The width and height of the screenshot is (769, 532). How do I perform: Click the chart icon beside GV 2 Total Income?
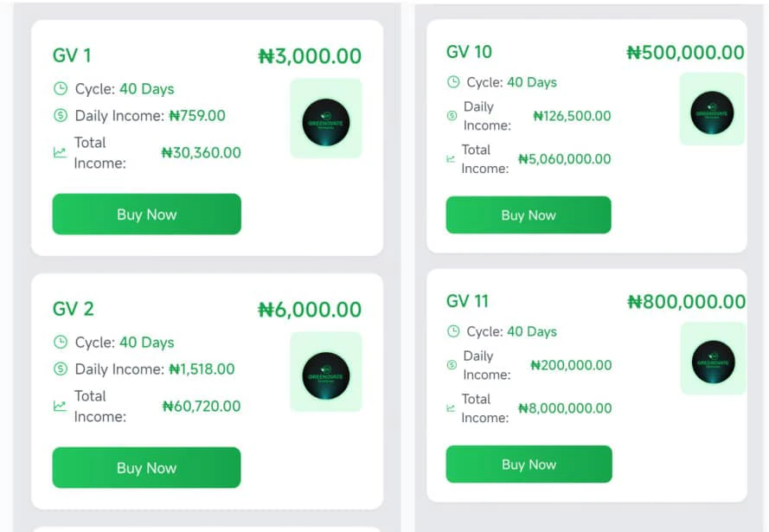point(60,406)
